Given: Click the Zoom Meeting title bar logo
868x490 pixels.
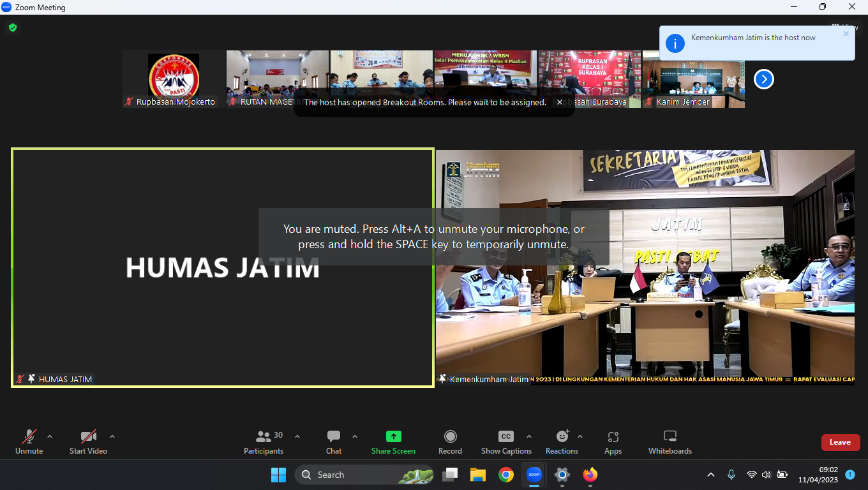Looking at the screenshot, I should coord(6,7).
